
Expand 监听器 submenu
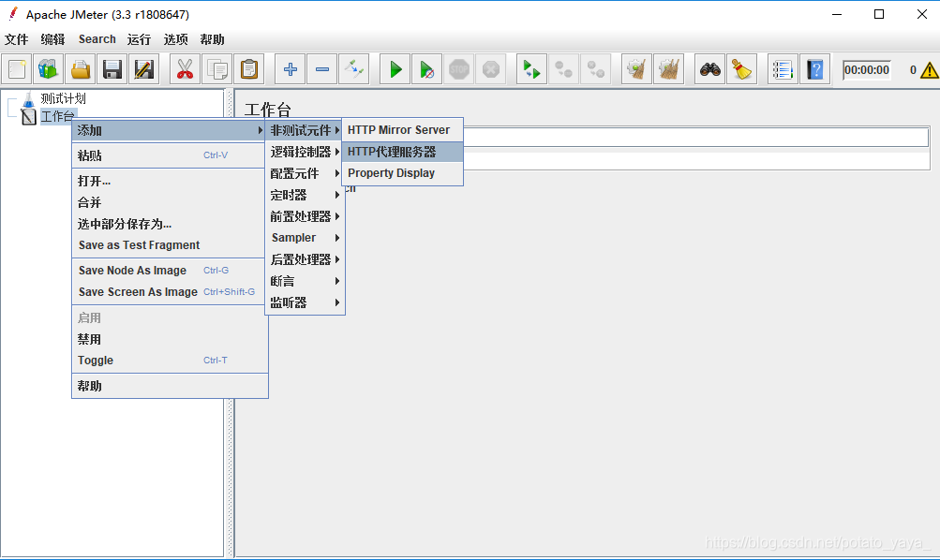tap(305, 302)
